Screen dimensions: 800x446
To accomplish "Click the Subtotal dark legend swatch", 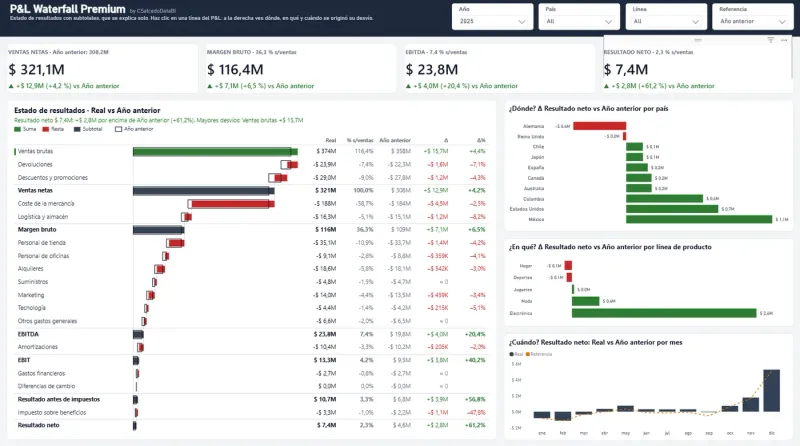I will 77,129.
